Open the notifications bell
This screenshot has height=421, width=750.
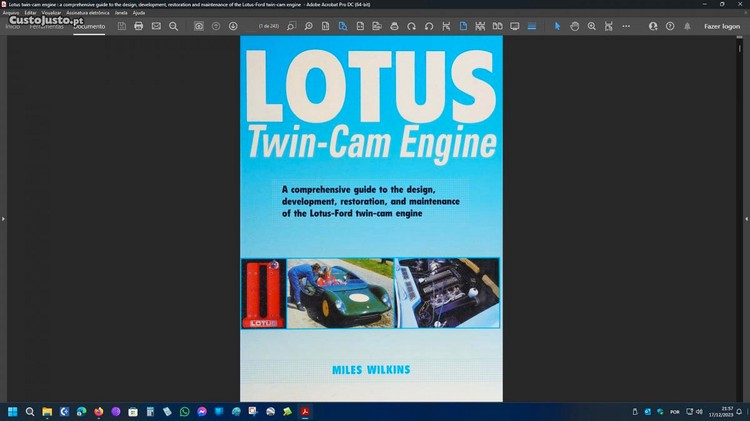point(687,26)
